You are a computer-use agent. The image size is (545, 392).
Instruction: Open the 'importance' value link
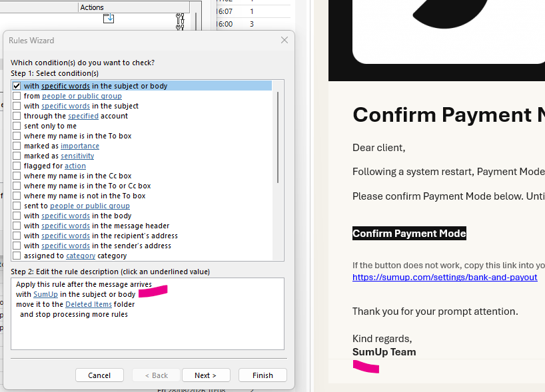click(80, 146)
